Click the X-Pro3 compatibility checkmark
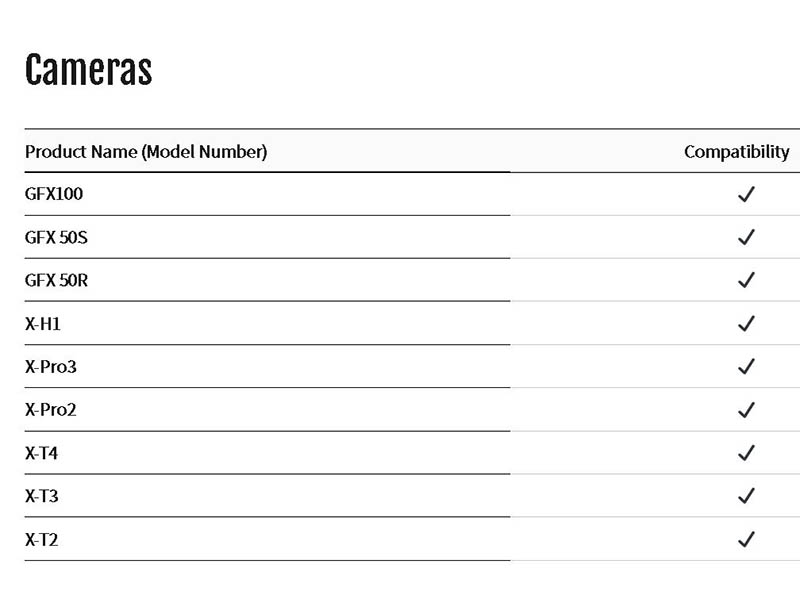This screenshot has width=800, height=595. [x=746, y=366]
